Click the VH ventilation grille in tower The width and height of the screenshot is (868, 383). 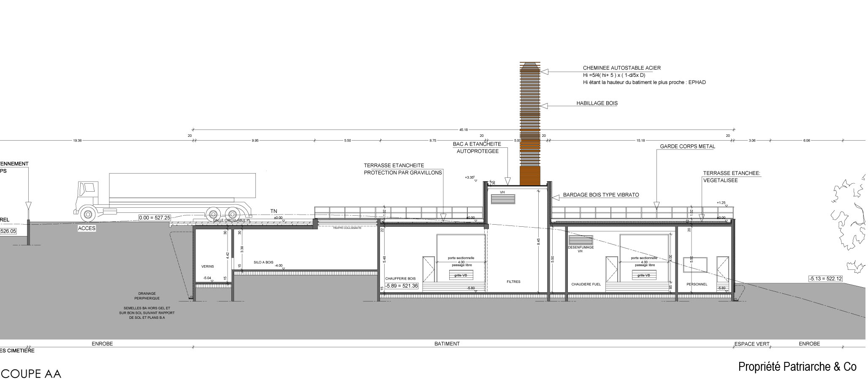(x=503, y=199)
